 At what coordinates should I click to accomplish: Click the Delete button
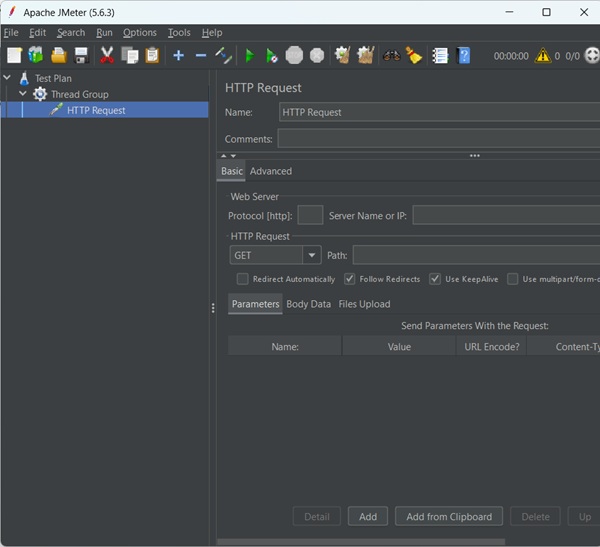tap(535, 517)
